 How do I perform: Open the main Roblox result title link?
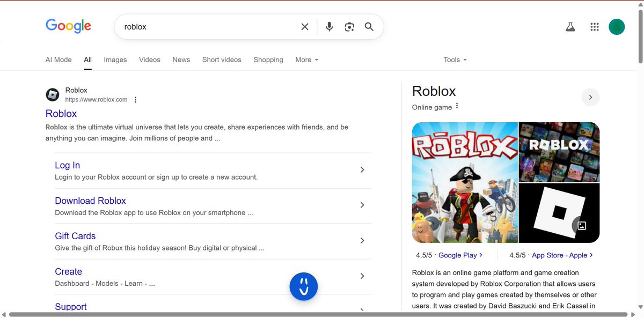61,114
